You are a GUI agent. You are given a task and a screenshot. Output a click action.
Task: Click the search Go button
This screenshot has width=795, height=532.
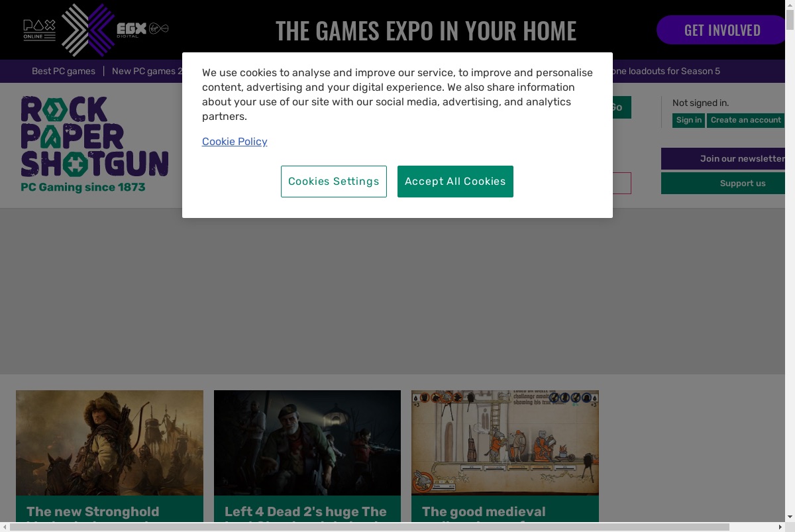(621, 107)
